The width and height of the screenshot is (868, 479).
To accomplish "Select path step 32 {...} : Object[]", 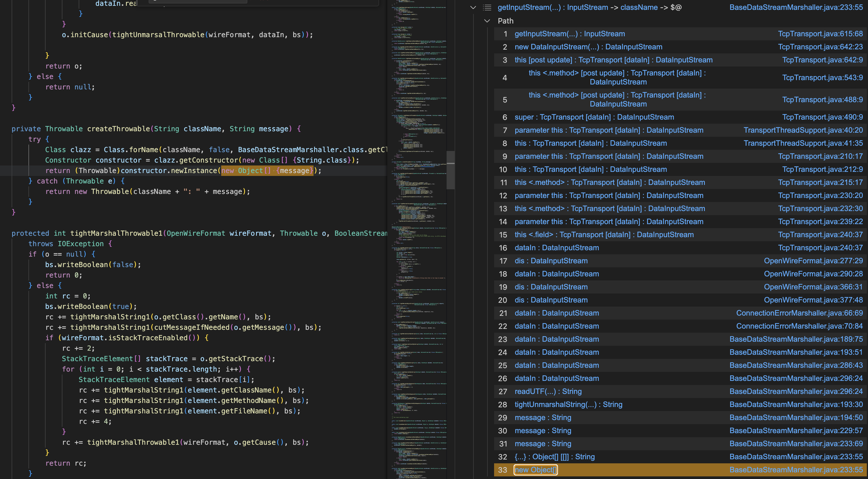I will tap(555, 457).
